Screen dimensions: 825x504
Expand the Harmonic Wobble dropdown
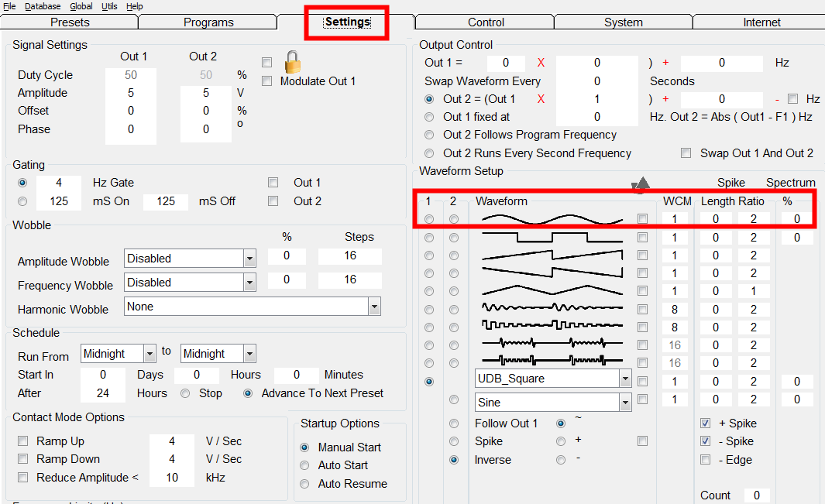tap(374, 306)
